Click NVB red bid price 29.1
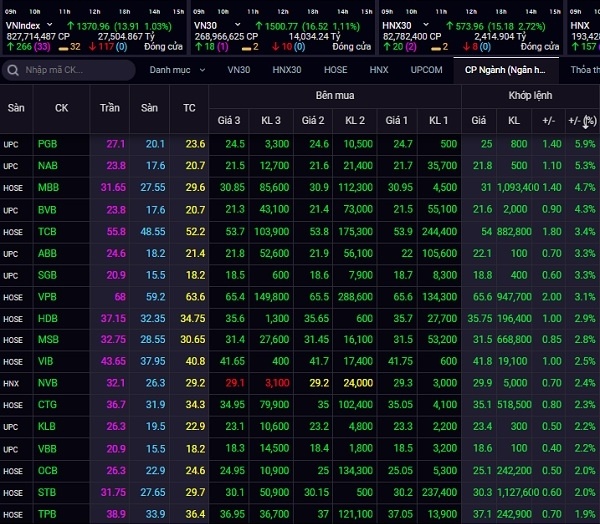This screenshot has height=524, width=600. coord(235,383)
